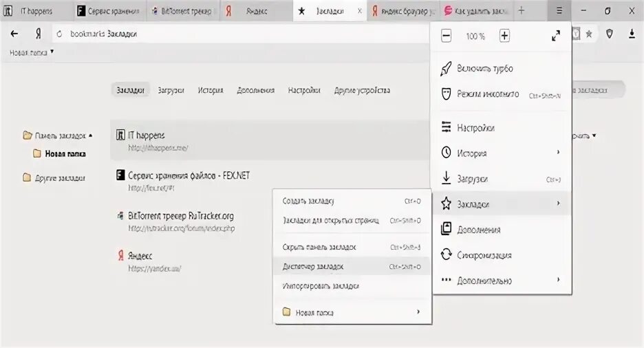Click the Яндекс bookmark favicon

coord(120,256)
